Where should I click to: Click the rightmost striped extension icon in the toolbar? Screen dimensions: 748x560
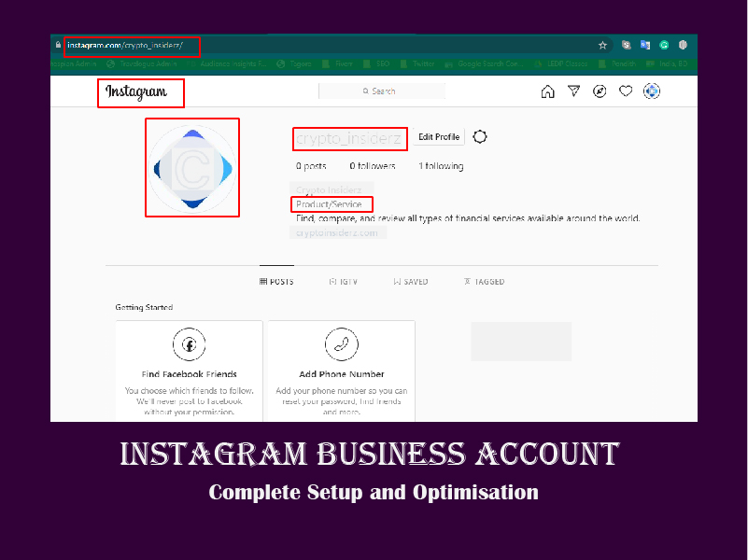684,45
